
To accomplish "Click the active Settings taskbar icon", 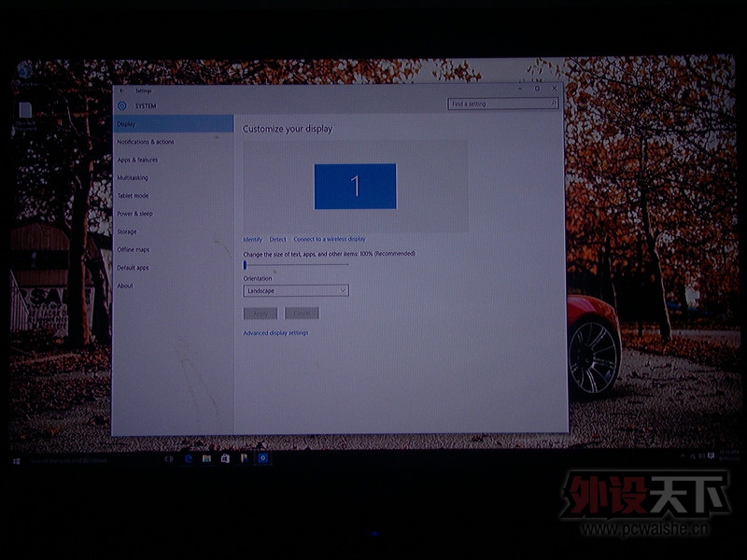I will 262,458.
